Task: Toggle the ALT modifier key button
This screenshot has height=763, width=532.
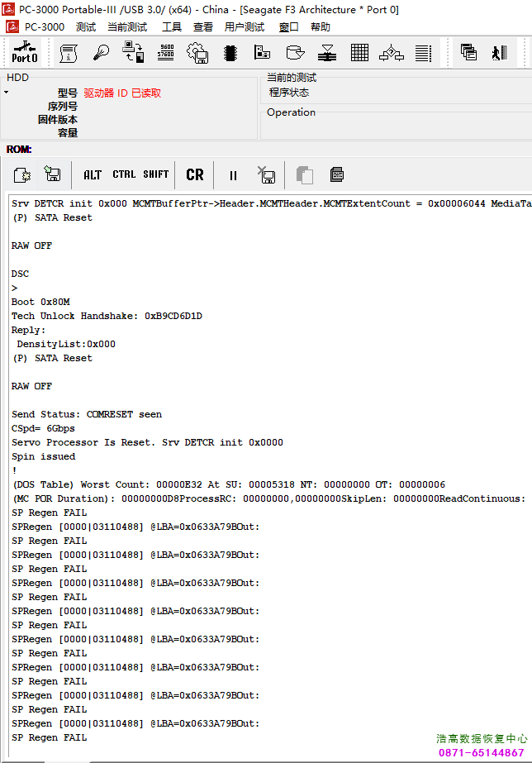Action: [93, 174]
